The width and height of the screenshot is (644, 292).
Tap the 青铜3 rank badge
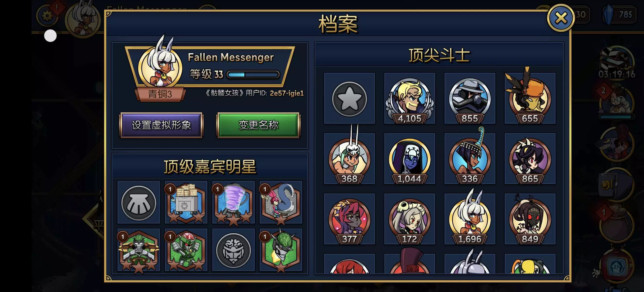pos(160,94)
